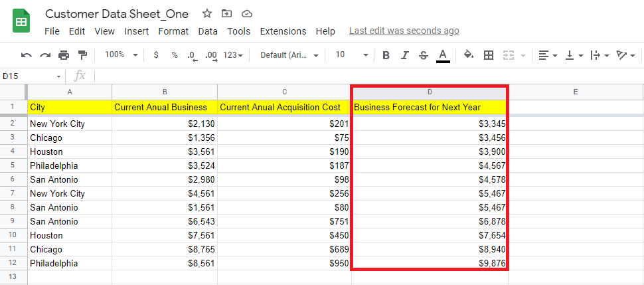Format as currency with dollar button
This screenshot has width=644, height=285.
[x=156, y=55]
